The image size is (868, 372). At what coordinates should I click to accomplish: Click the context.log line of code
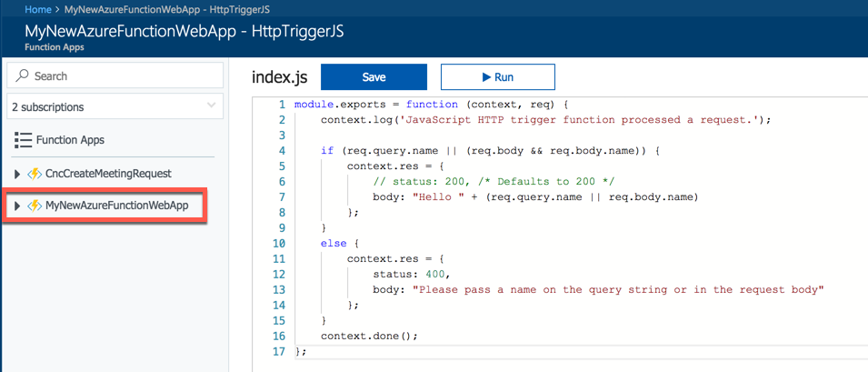[x=545, y=119]
